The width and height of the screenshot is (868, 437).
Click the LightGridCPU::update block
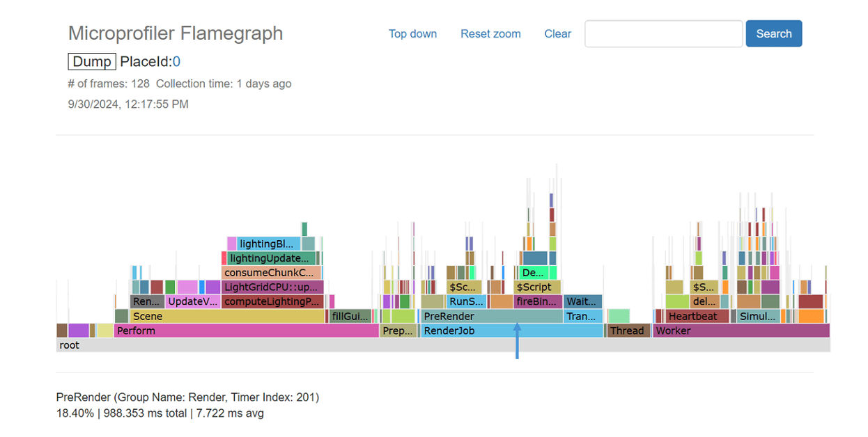pyautogui.click(x=271, y=287)
